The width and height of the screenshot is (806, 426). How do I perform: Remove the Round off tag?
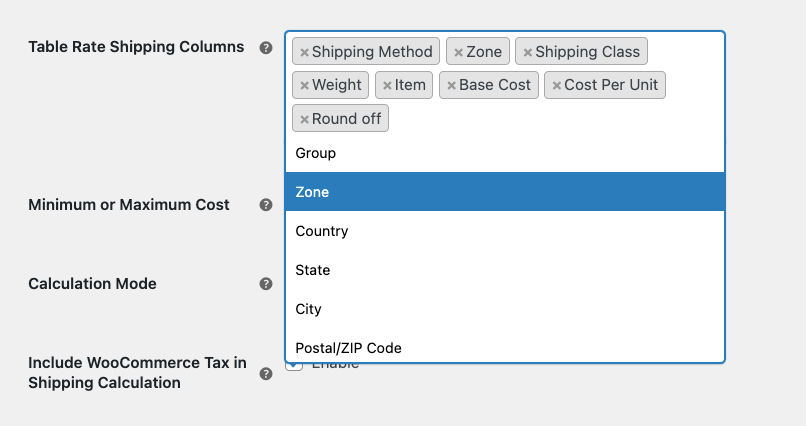(x=304, y=119)
